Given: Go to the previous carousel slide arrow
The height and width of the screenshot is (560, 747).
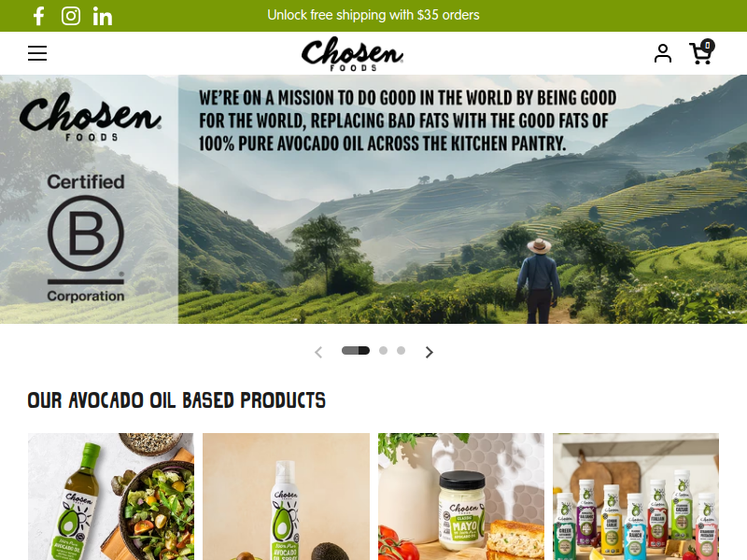Looking at the screenshot, I should pyautogui.click(x=318, y=352).
